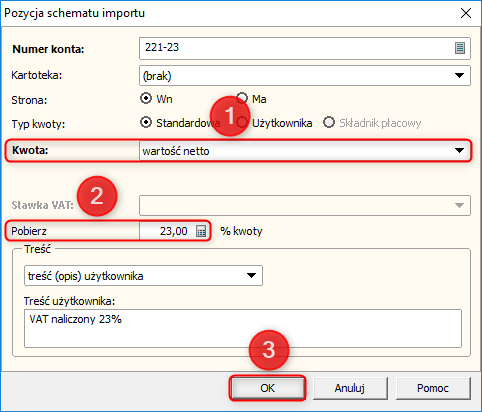Select the Ma radio button

[x=242, y=98]
